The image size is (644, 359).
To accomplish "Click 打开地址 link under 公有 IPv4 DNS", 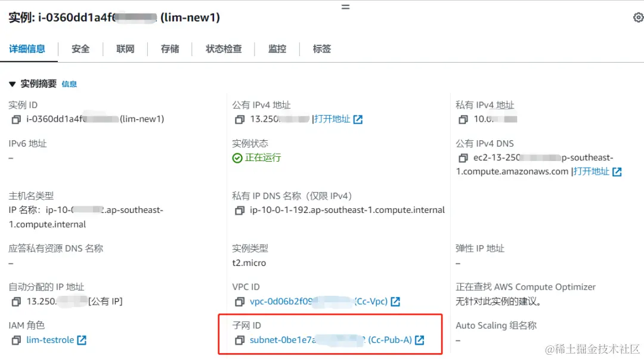I will [x=592, y=171].
